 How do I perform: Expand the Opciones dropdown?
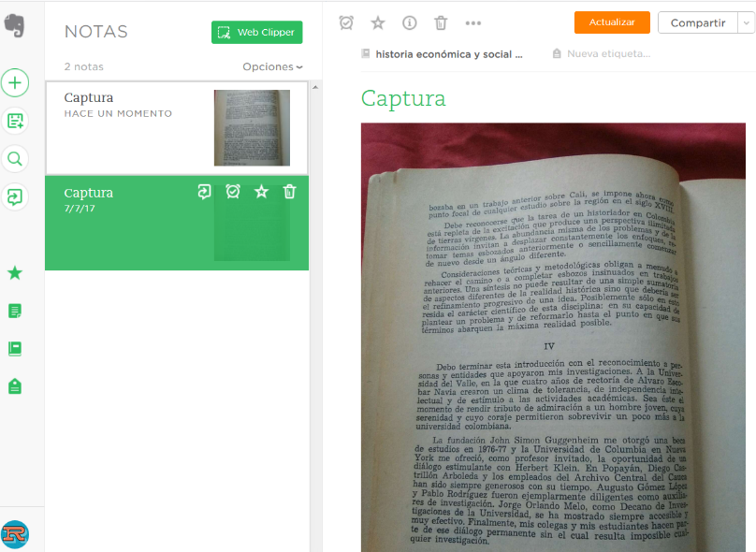(272, 67)
